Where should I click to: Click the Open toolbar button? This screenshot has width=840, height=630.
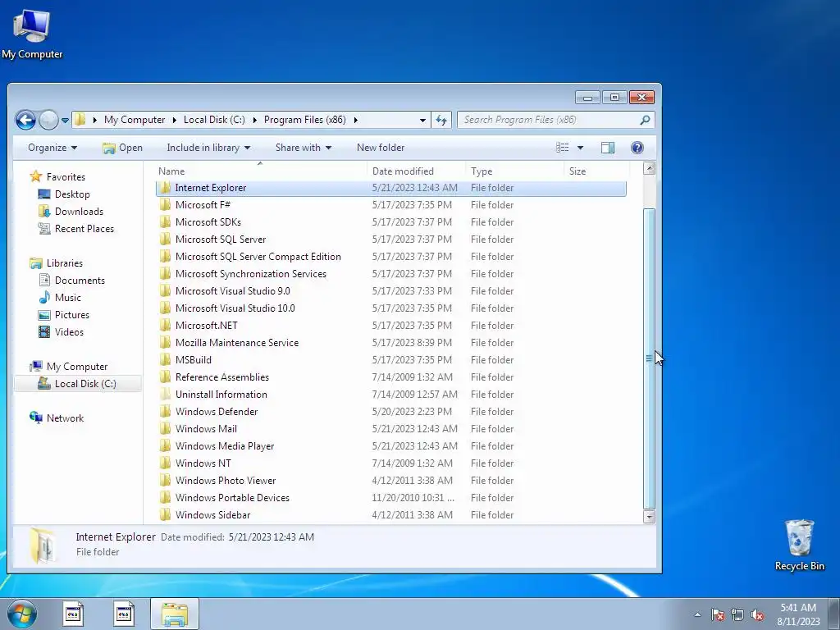coord(123,148)
